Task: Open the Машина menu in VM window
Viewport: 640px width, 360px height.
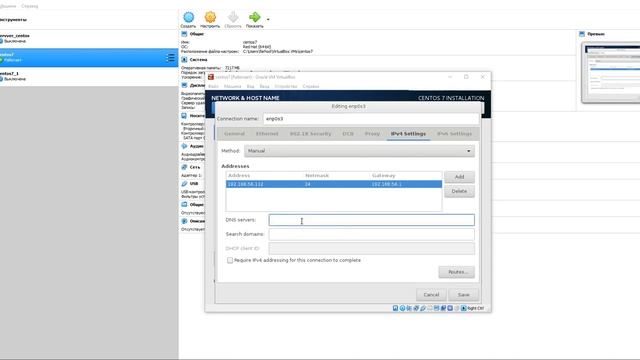Action: point(232,87)
